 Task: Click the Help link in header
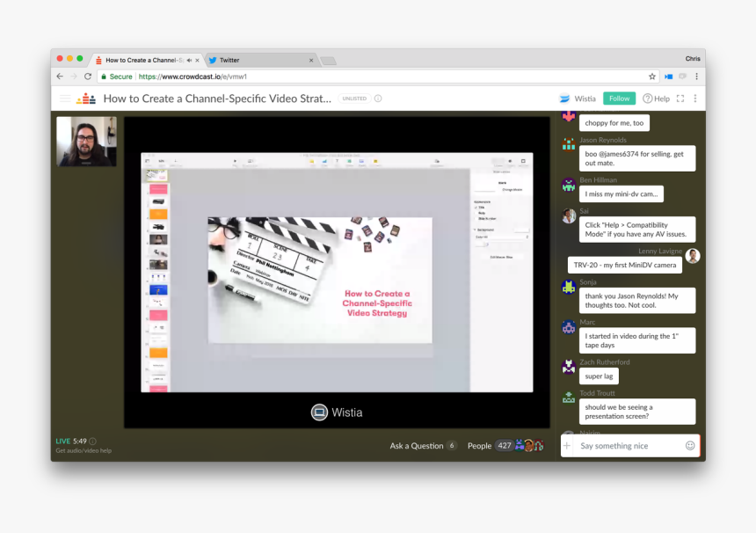pos(656,99)
